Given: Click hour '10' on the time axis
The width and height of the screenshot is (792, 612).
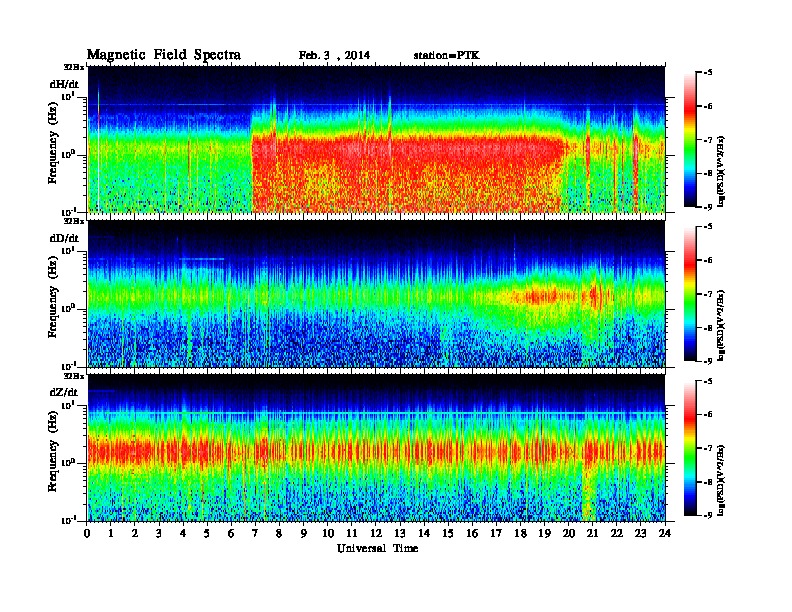Looking at the screenshot, I should click(x=328, y=533).
